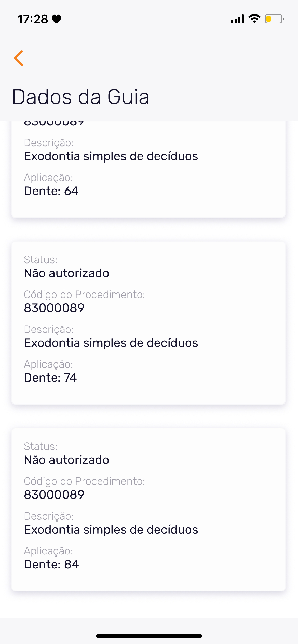
Task: Select the Dente: 74 application text
Action: tap(50, 378)
